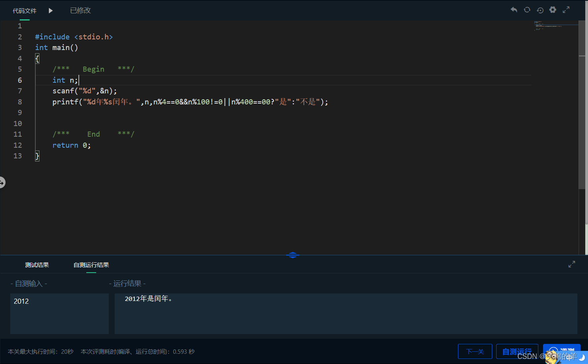Open the 代码文件 tab
Screen dimensions: 588x364
(x=24, y=11)
